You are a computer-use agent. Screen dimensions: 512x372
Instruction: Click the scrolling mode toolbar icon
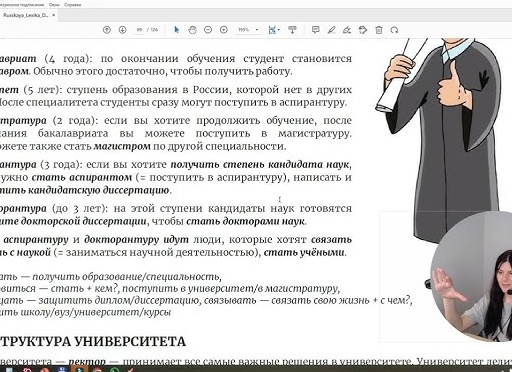[x=292, y=30]
